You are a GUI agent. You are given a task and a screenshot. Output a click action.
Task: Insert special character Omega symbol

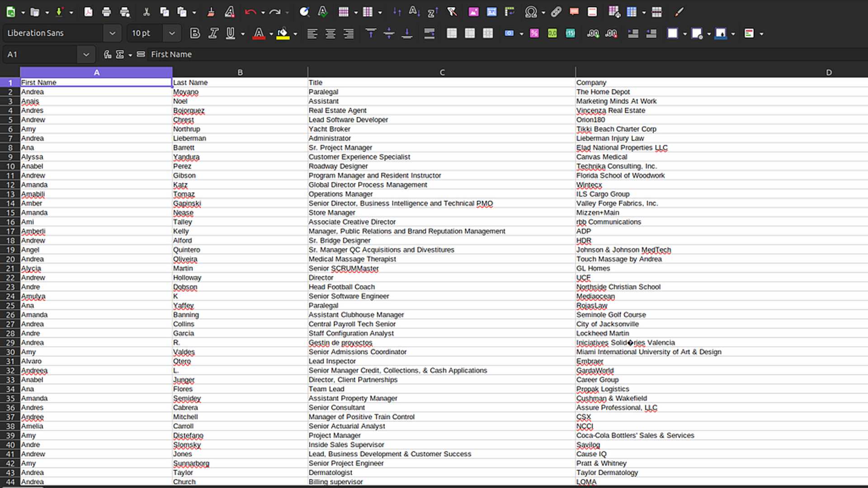coord(531,12)
